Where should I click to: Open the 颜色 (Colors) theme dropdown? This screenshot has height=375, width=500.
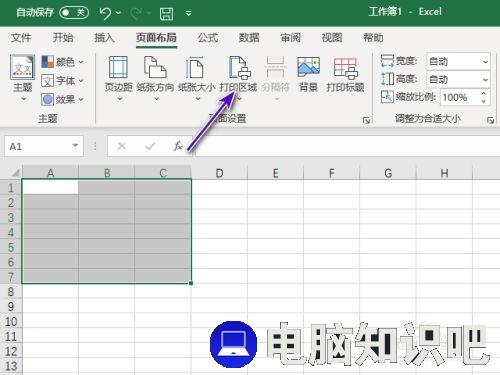[62, 62]
